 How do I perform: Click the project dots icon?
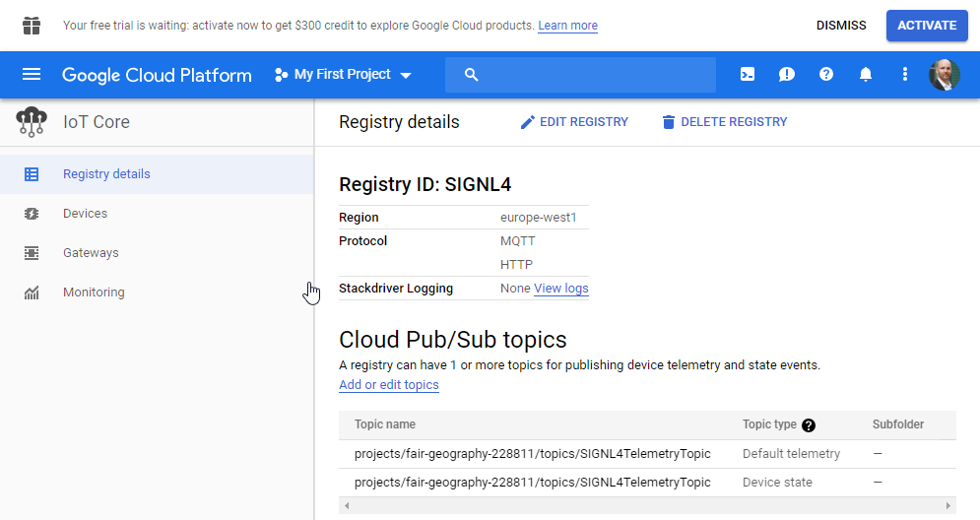pyautogui.click(x=282, y=75)
